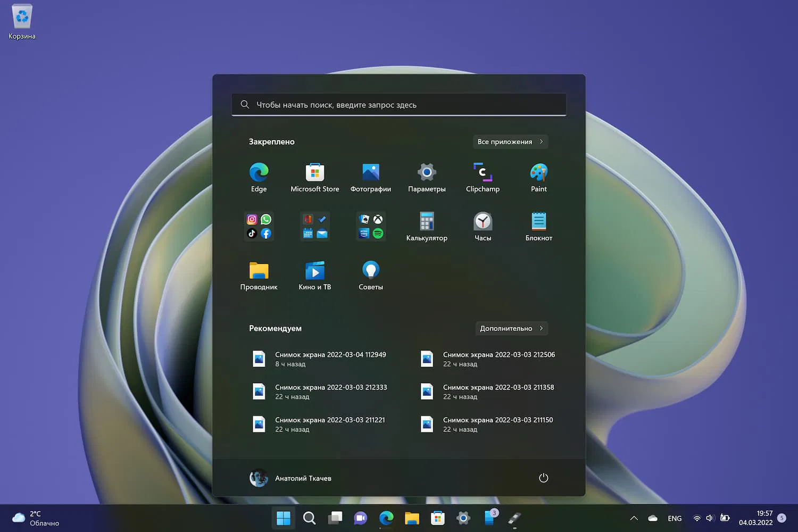Click the Start menu search field
798x532 pixels.
pos(399,105)
